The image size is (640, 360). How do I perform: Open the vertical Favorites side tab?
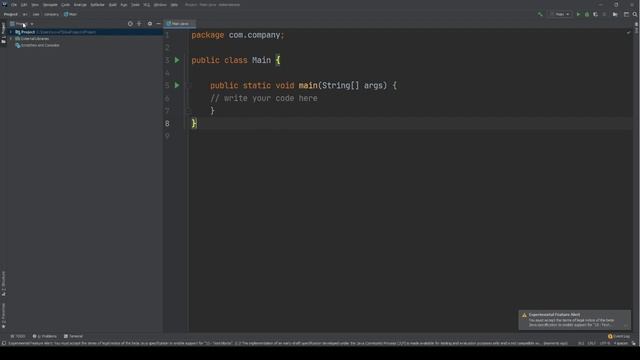click(x=3, y=315)
